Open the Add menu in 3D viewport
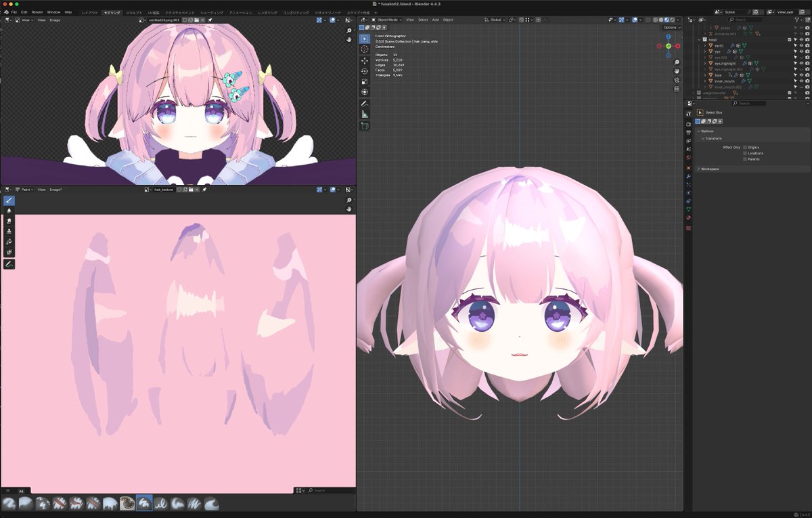 (x=435, y=20)
